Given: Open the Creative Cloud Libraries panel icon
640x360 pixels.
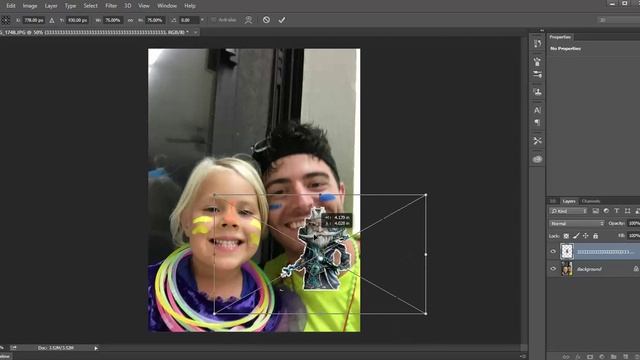Looking at the screenshot, I should pyautogui.click(x=537, y=159).
